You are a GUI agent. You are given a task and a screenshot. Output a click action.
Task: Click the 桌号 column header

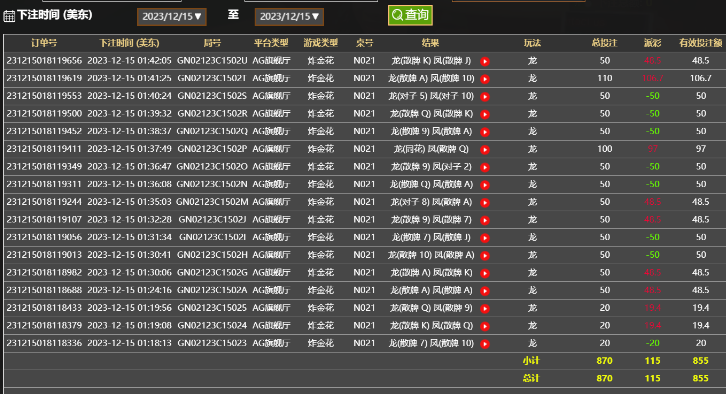(364, 43)
